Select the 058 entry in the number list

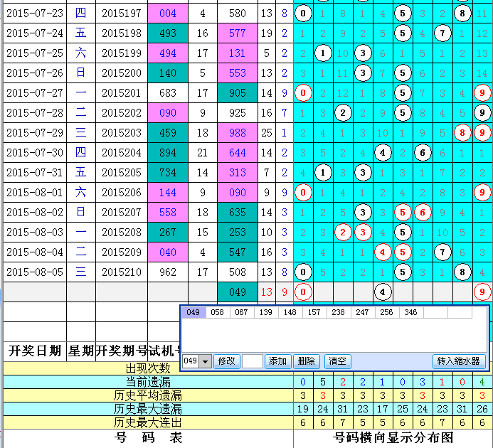(218, 312)
